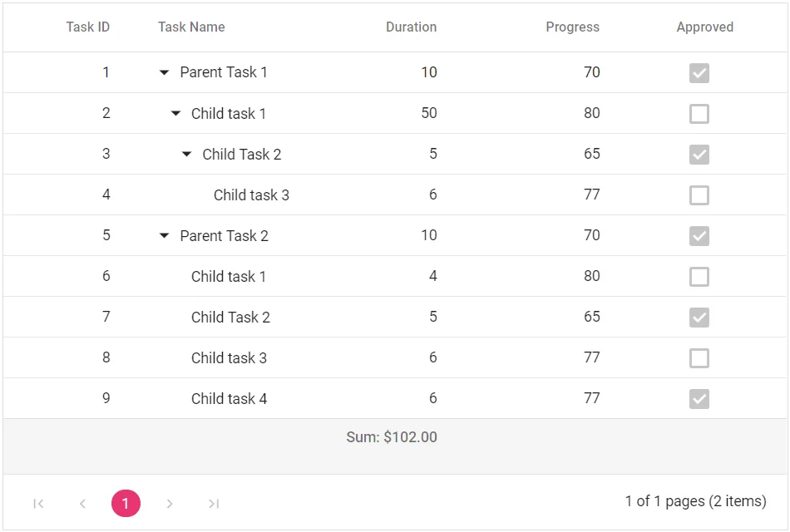790x532 pixels.
Task: Uncheck Approved on Child Task 2 row
Action: click(x=699, y=154)
